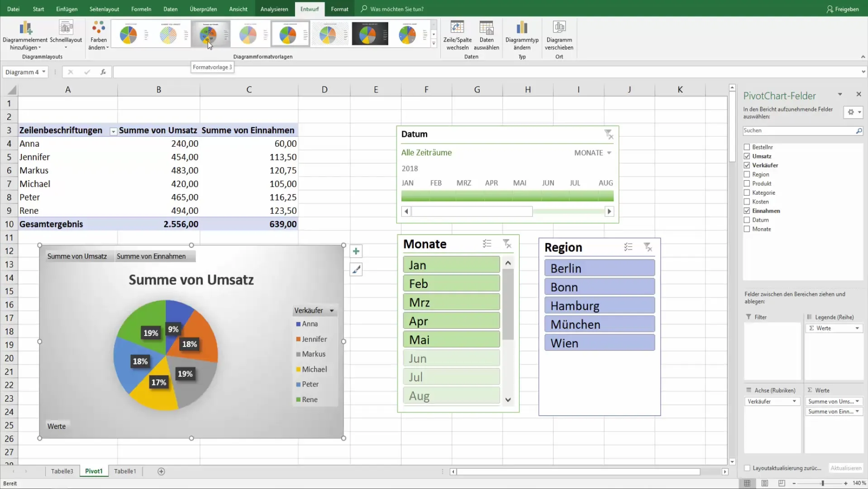
Task: Select Jan in Monate slicer
Action: (x=451, y=265)
